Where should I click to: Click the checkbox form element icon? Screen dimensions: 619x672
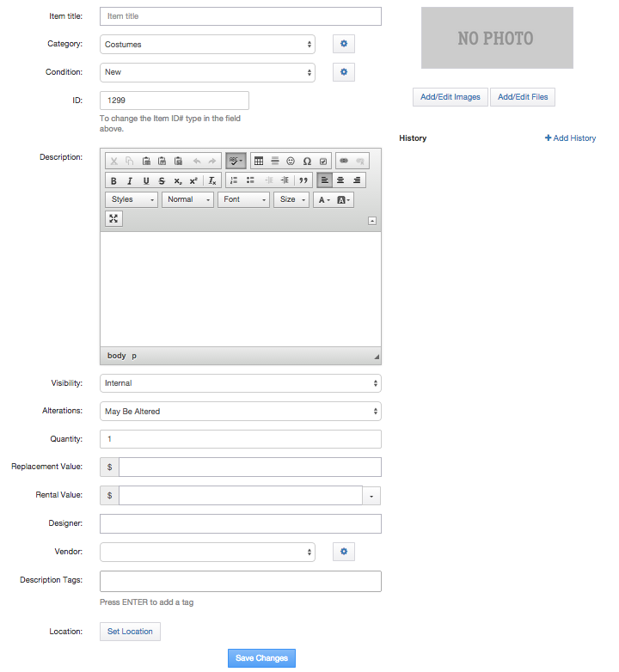(x=323, y=162)
